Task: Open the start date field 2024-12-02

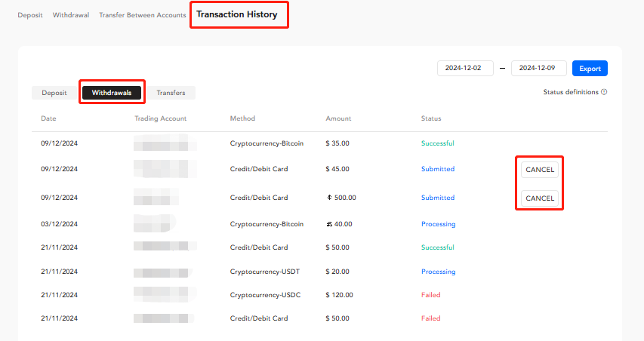Action: point(465,69)
